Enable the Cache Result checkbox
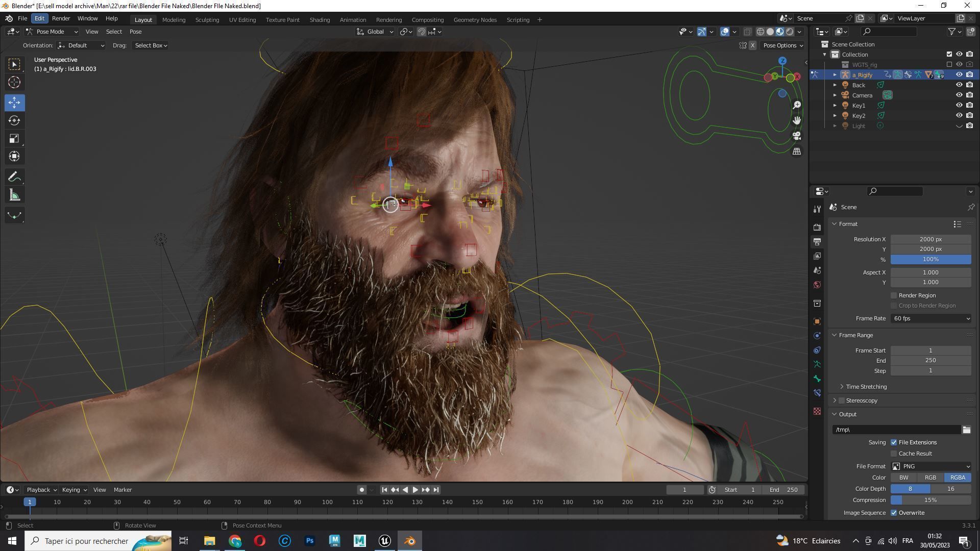Image resolution: width=980 pixels, height=551 pixels. tap(894, 454)
